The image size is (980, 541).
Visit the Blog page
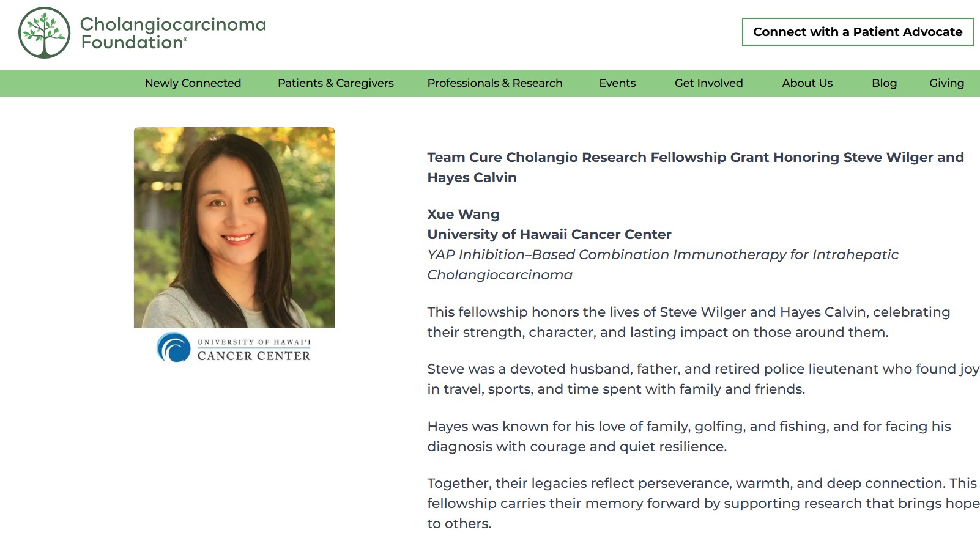pyautogui.click(x=884, y=83)
